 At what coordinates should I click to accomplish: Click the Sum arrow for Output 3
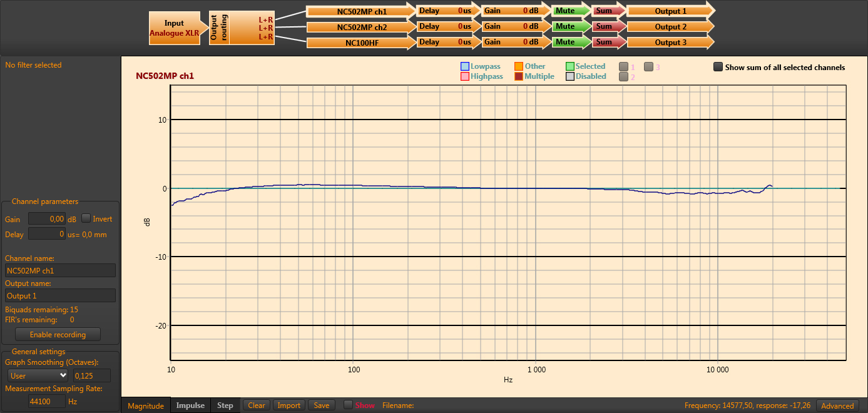click(x=607, y=42)
